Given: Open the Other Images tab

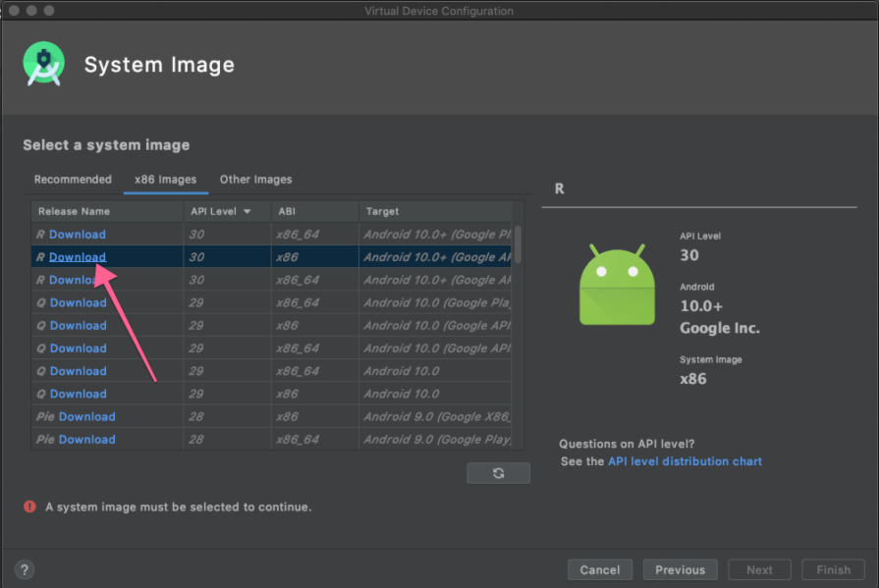Looking at the screenshot, I should [255, 180].
